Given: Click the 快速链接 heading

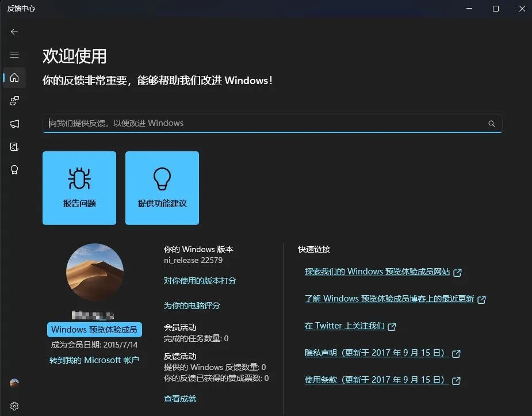Looking at the screenshot, I should click(x=314, y=249).
